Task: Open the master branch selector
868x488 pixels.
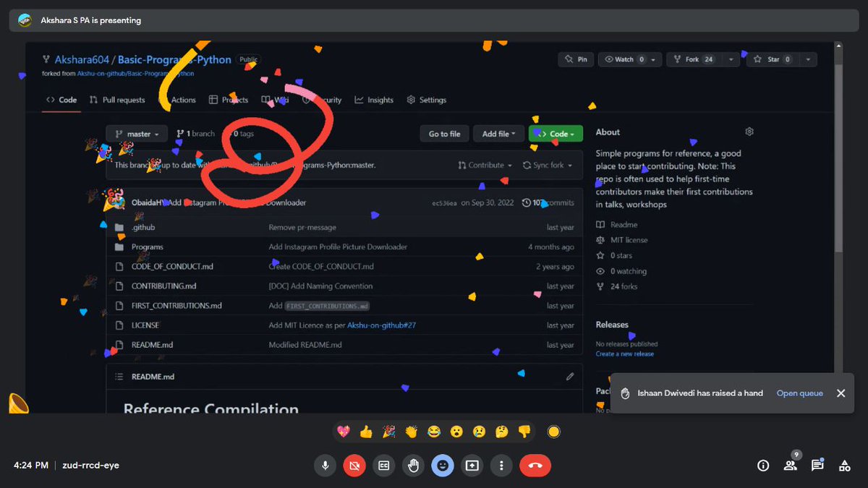Action: pyautogui.click(x=137, y=134)
